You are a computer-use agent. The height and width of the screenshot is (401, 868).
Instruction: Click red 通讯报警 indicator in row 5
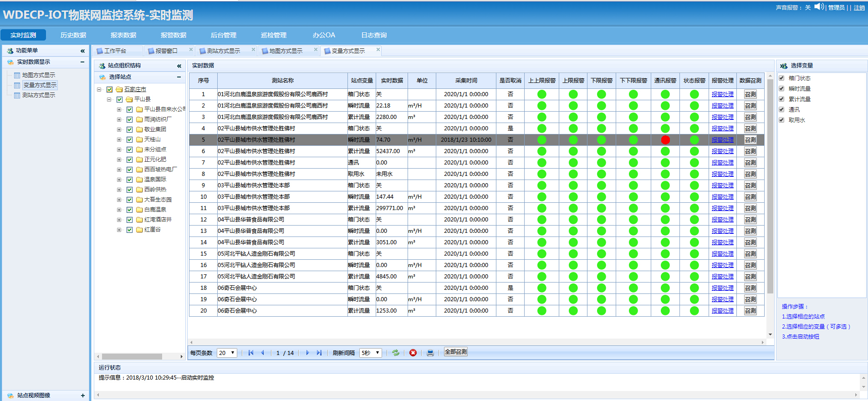click(x=665, y=140)
